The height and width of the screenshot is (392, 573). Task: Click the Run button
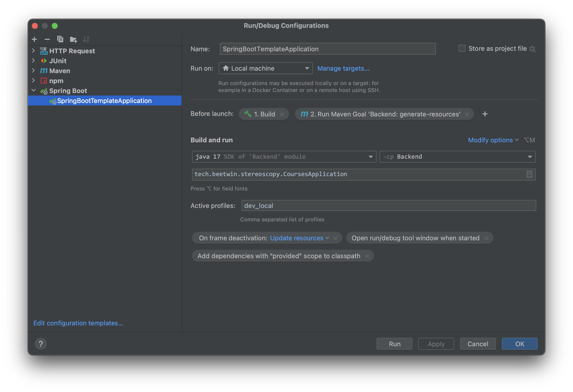(x=394, y=344)
